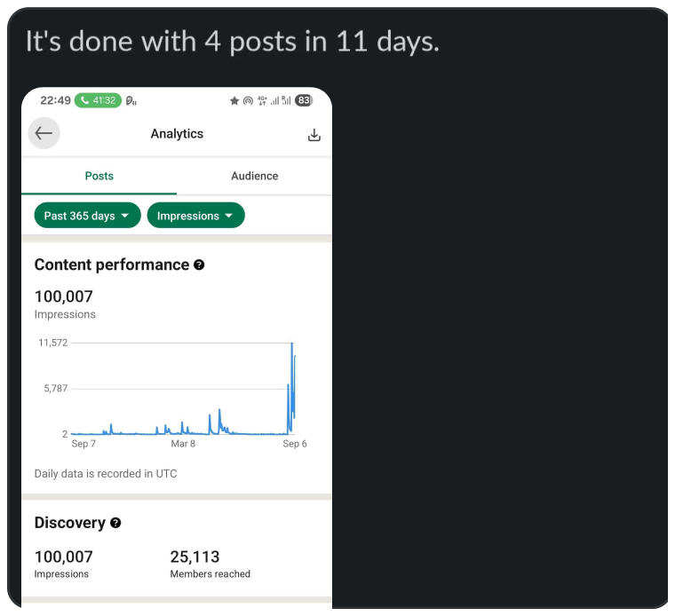Tap the ongoing call timer pill
675x616 pixels.
(x=98, y=100)
